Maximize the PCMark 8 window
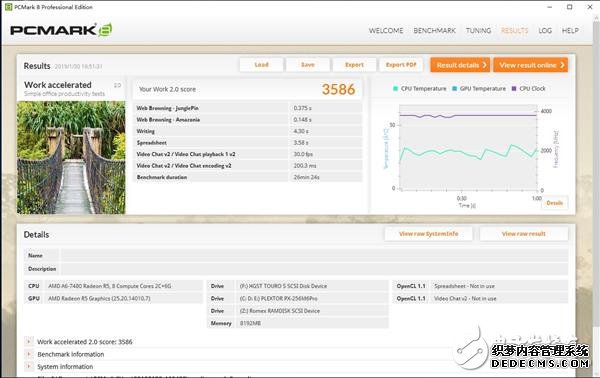This screenshot has height=378, width=600. (x=569, y=7)
